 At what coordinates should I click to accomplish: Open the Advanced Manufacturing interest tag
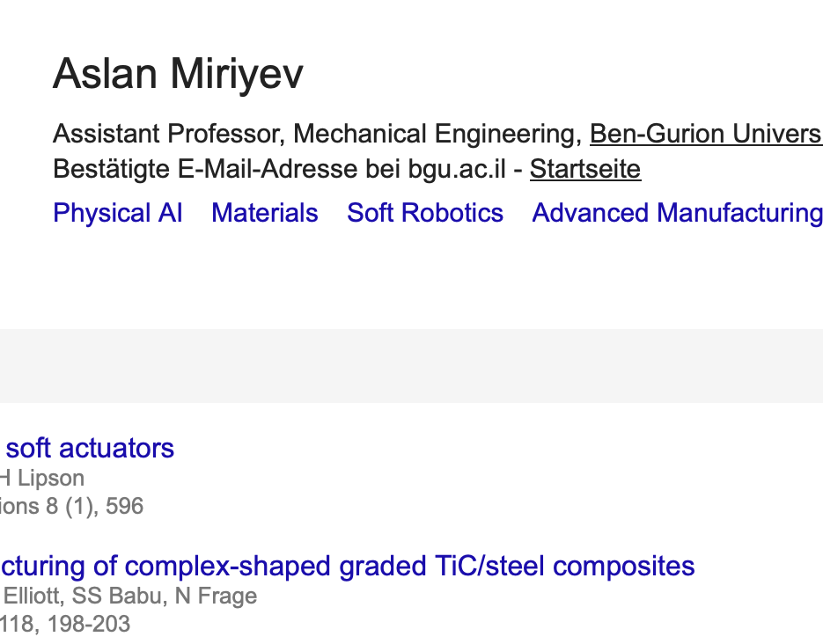coord(677,213)
